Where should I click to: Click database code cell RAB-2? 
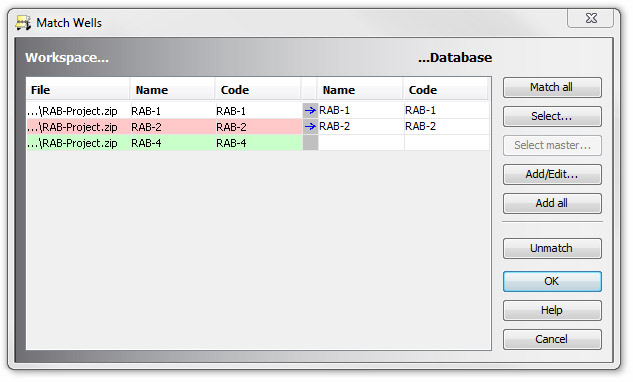point(447,126)
